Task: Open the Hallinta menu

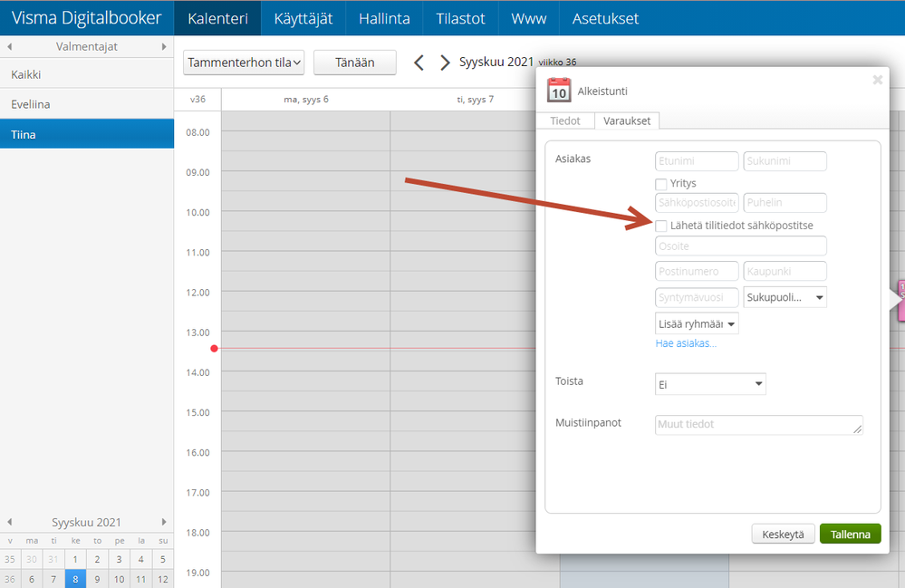Action: (x=384, y=18)
